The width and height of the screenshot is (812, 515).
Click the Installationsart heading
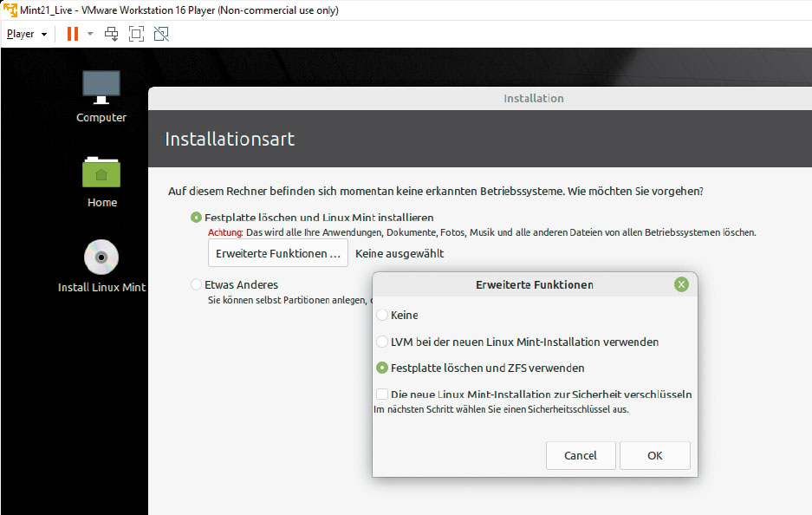(230, 139)
